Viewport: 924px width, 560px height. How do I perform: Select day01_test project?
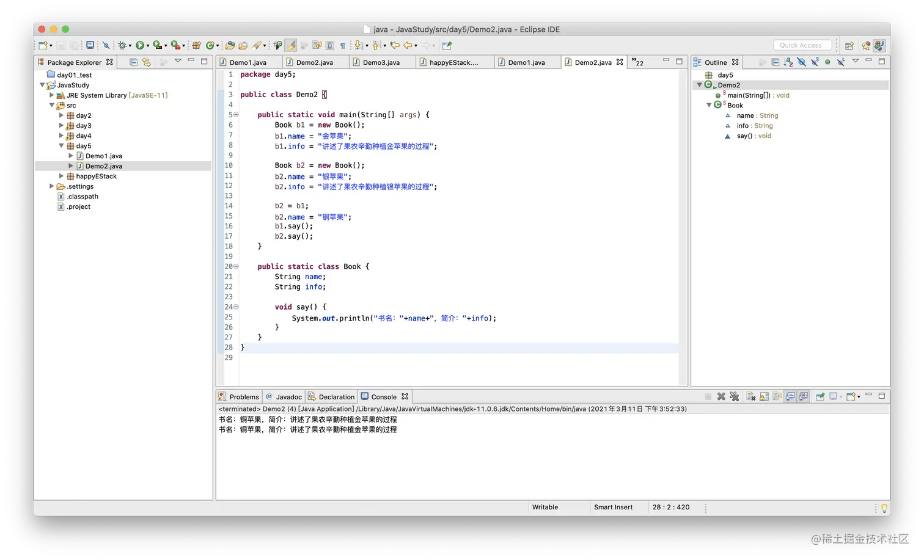point(74,75)
